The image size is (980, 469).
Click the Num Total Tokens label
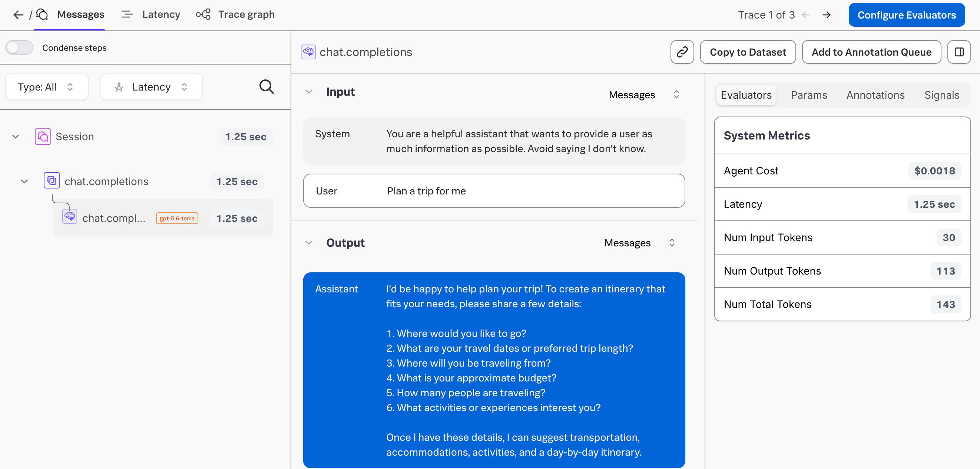click(x=767, y=304)
